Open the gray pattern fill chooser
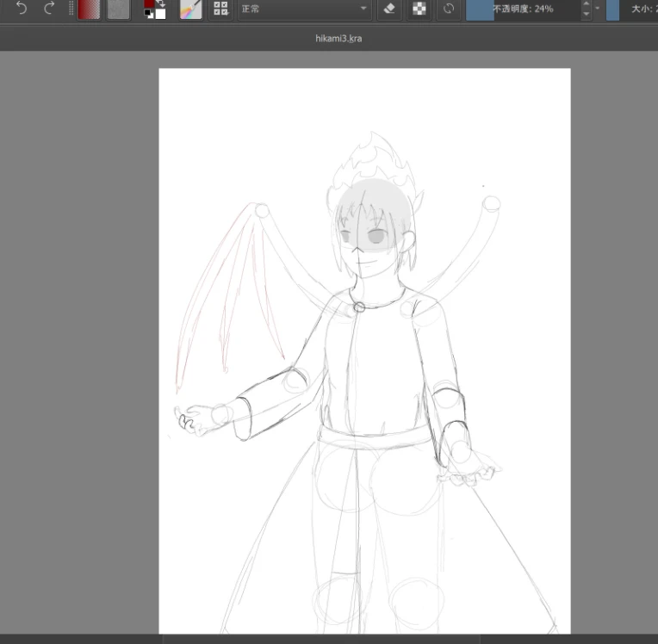Screen dimensions: 658x644 click(x=118, y=9)
